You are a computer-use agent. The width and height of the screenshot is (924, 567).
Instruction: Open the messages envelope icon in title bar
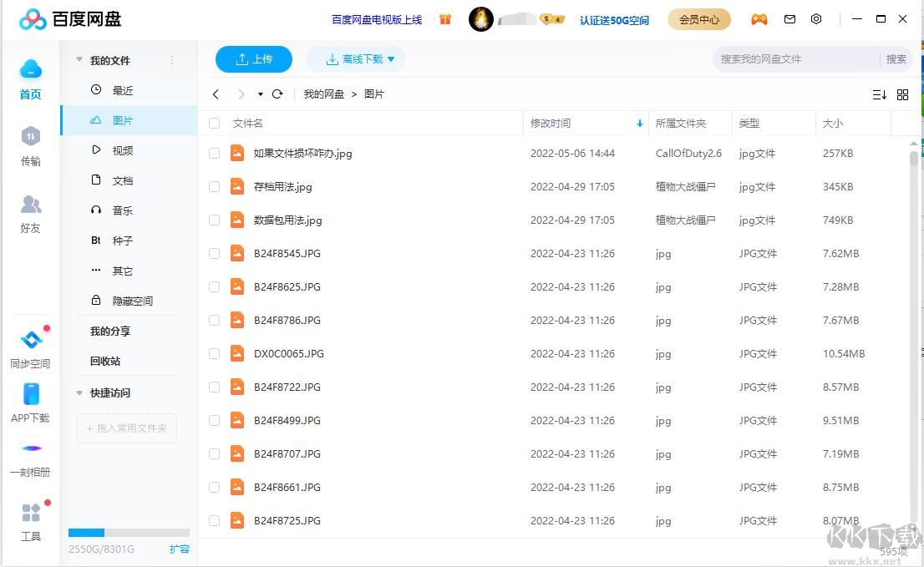click(x=789, y=18)
